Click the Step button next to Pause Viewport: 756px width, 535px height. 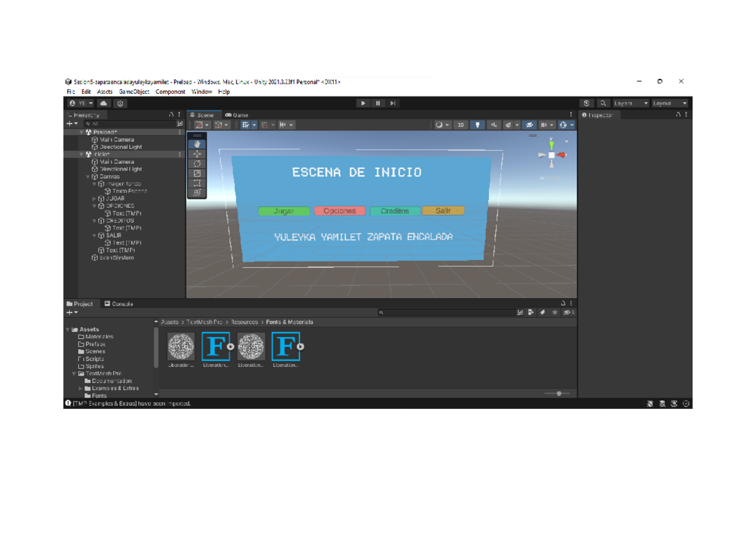point(392,103)
